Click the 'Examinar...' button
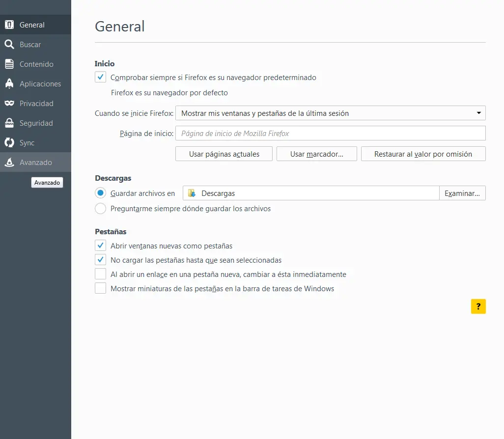504x439 pixels. pos(462,193)
